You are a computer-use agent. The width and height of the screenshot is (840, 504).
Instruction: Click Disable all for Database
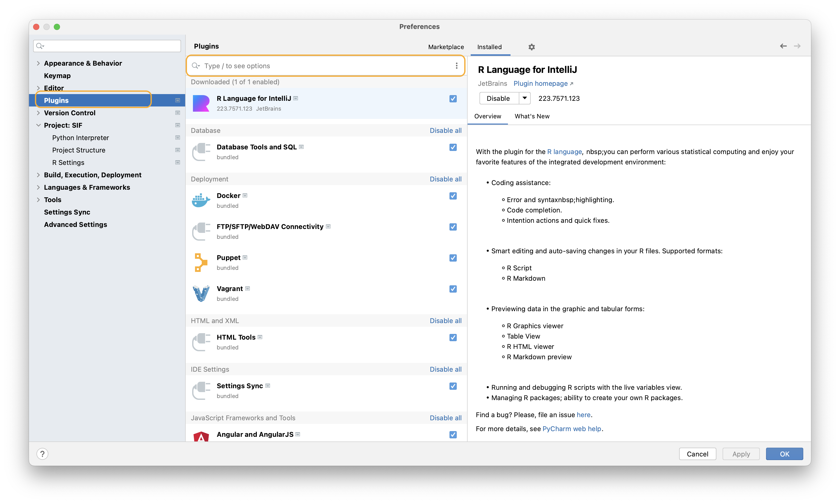pyautogui.click(x=446, y=131)
